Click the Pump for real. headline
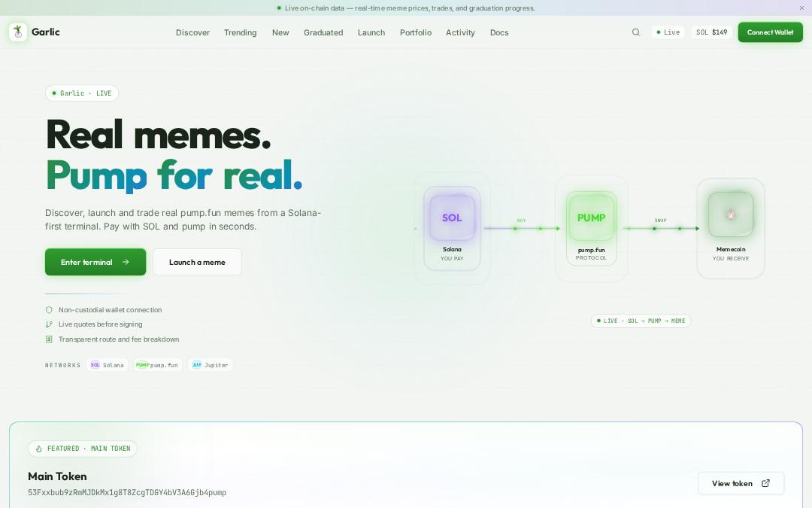 point(174,175)
